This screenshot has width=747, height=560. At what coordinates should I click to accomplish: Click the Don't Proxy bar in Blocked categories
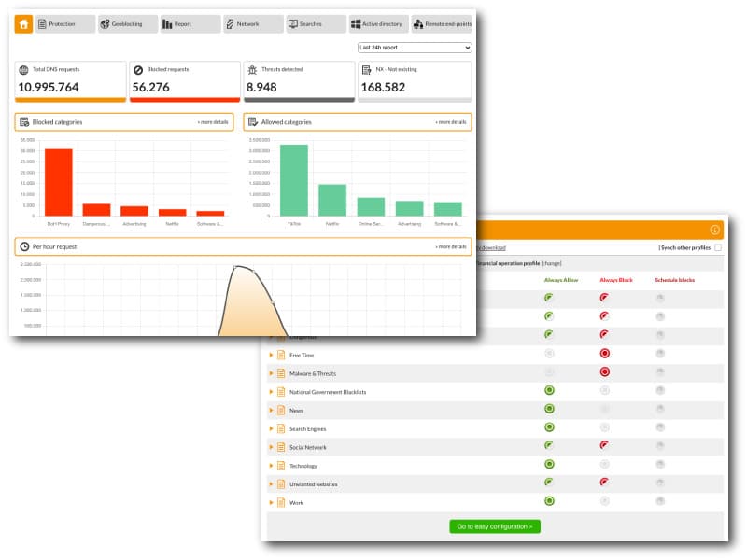(x=58, y=182)
